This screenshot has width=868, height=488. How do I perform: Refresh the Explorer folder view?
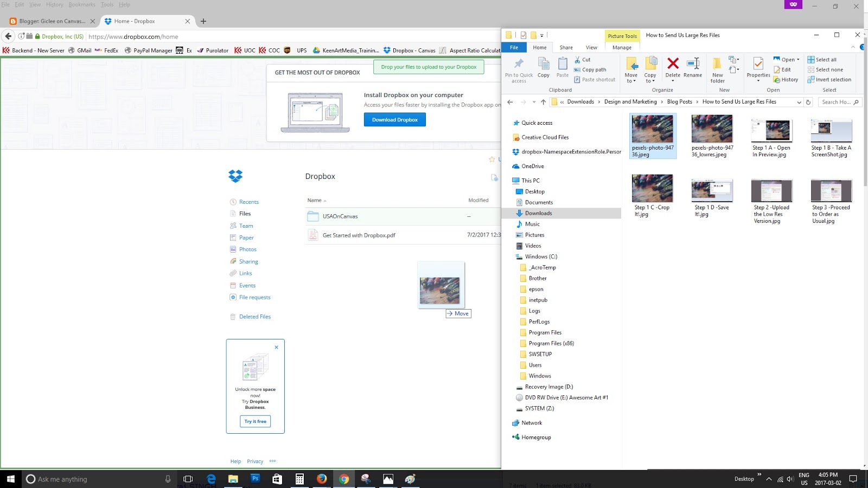point(808,102)
